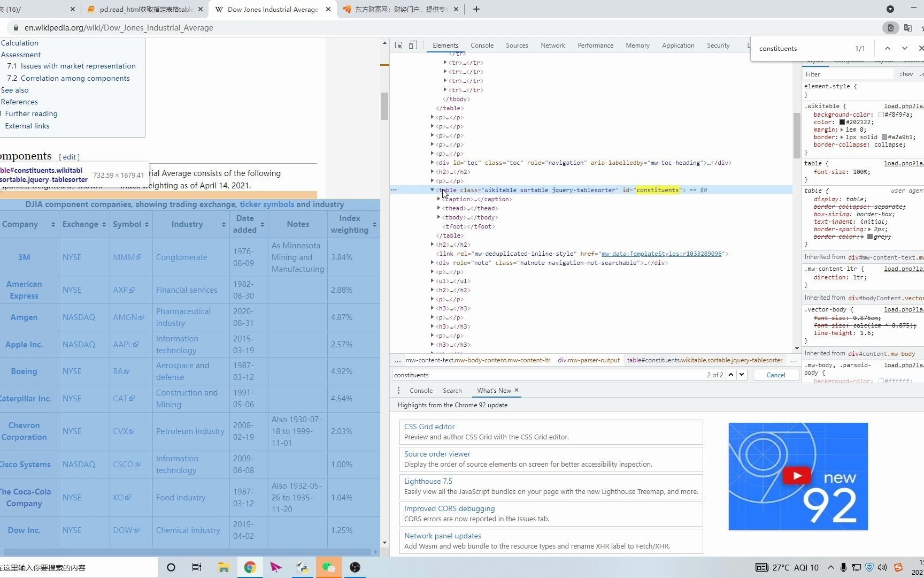Viewport: 924px width, 578px height.
Task: Open the Search drawer tab
Action: click(452, 391)
